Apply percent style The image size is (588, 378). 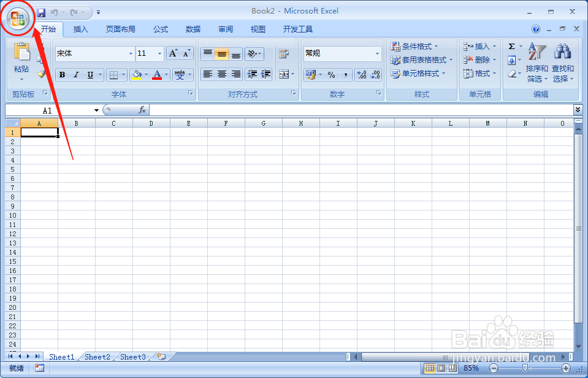tap(332, 75)
